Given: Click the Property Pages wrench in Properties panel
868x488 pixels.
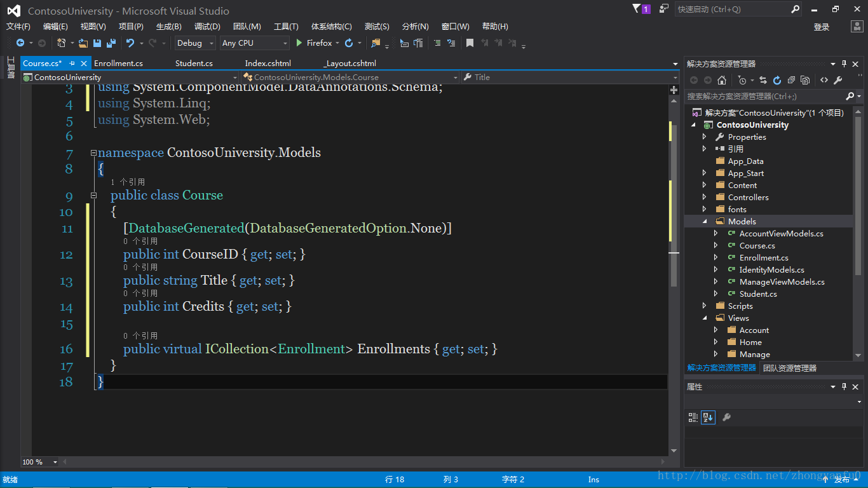Looking at the screenshot, I should [726, 417].
